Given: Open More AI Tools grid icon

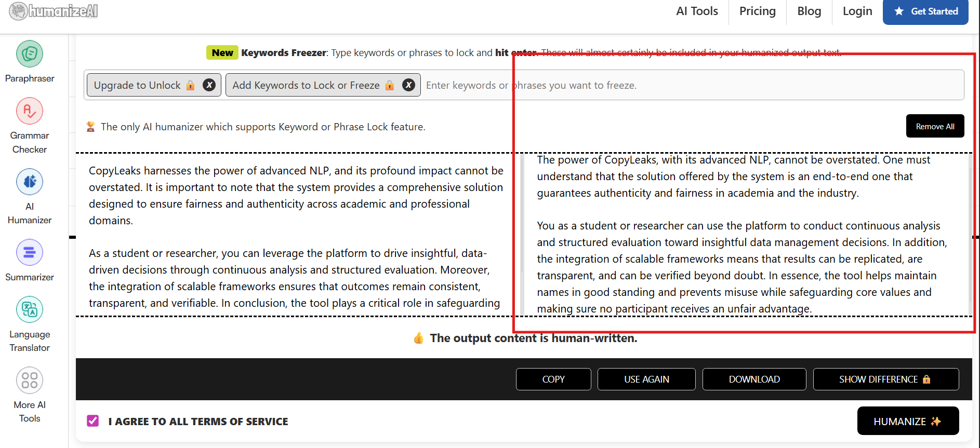Looking at the screenshot, I should pos(30,381).
